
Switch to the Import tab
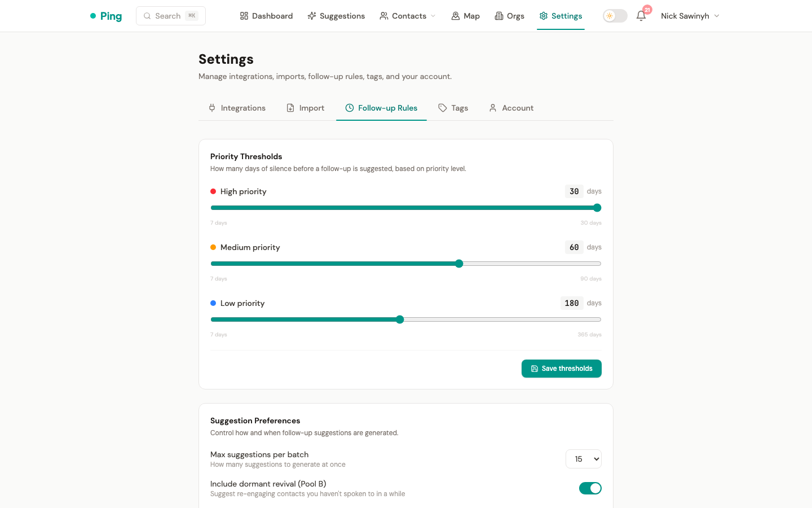(305, 108)
